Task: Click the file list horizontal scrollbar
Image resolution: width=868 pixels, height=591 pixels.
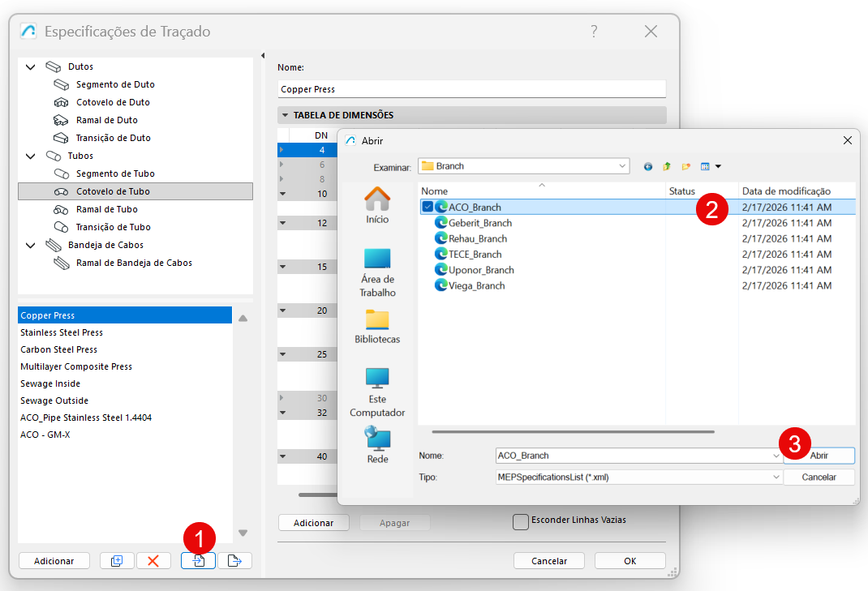Action: 573,431
